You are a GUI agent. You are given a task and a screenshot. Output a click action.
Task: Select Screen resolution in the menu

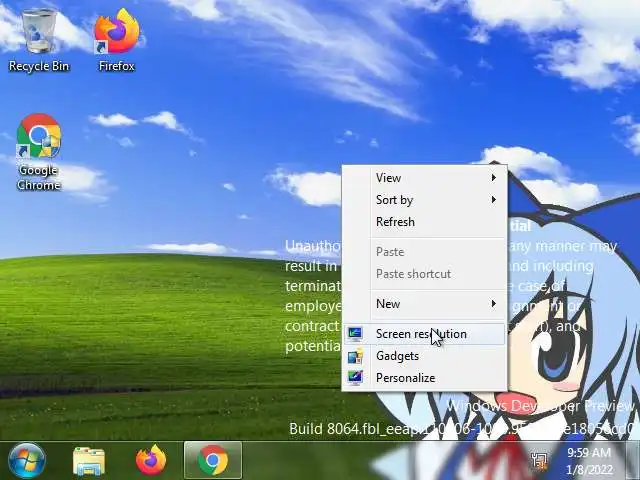pos(424,334)
